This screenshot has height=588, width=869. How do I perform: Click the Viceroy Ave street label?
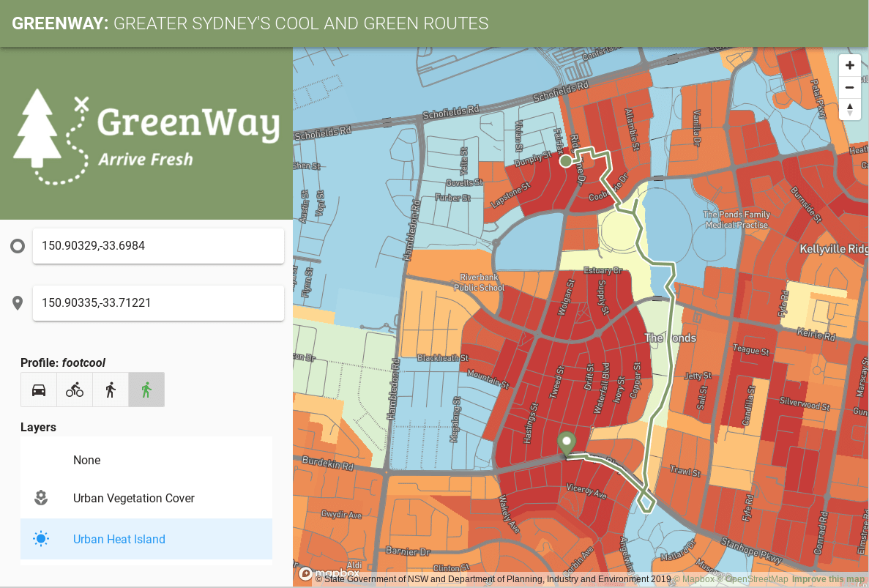point(586,490)
